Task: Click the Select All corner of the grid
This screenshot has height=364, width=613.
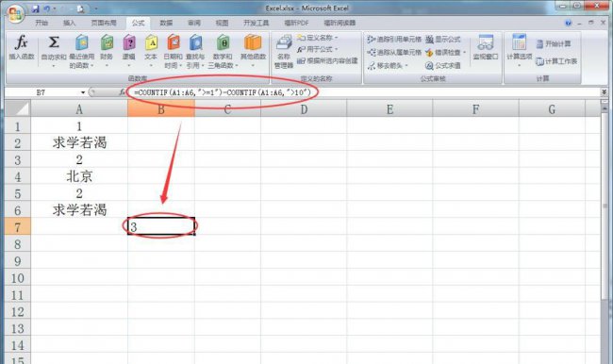Action: (18, 108)
